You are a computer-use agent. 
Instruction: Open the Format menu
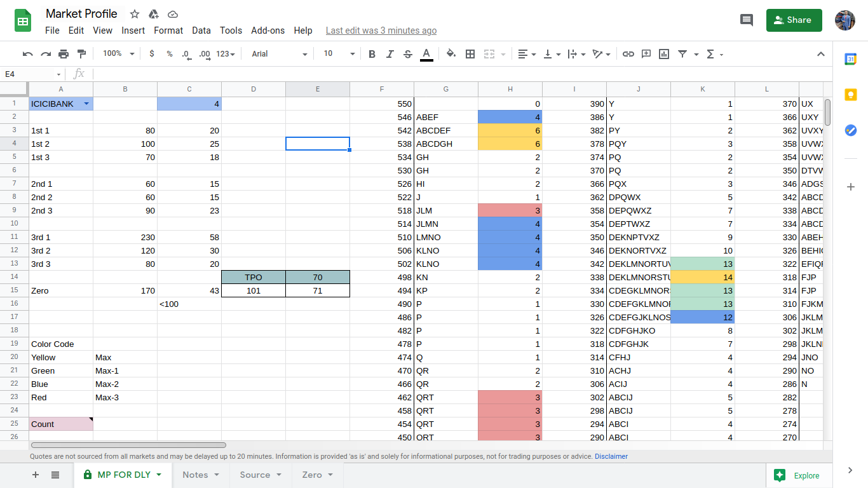point(168,30)
